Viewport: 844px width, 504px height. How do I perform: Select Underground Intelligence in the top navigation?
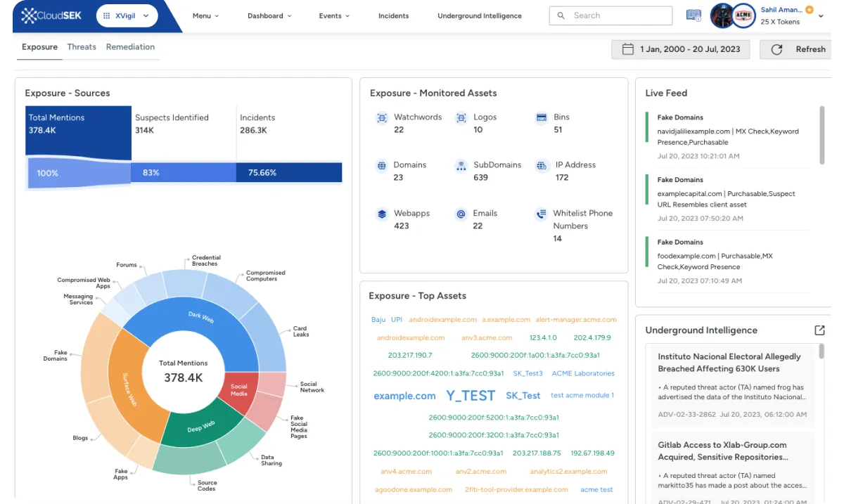tap(479, 15)
